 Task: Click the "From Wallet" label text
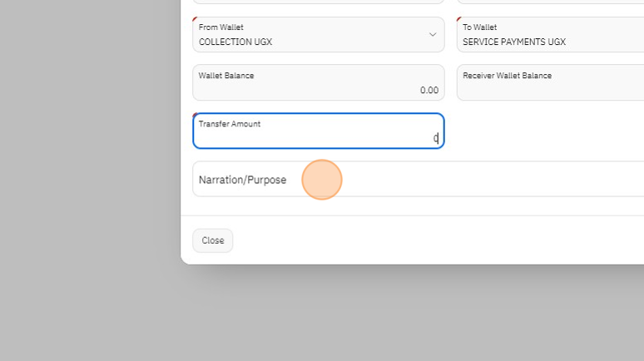click(x=221, y=27)
